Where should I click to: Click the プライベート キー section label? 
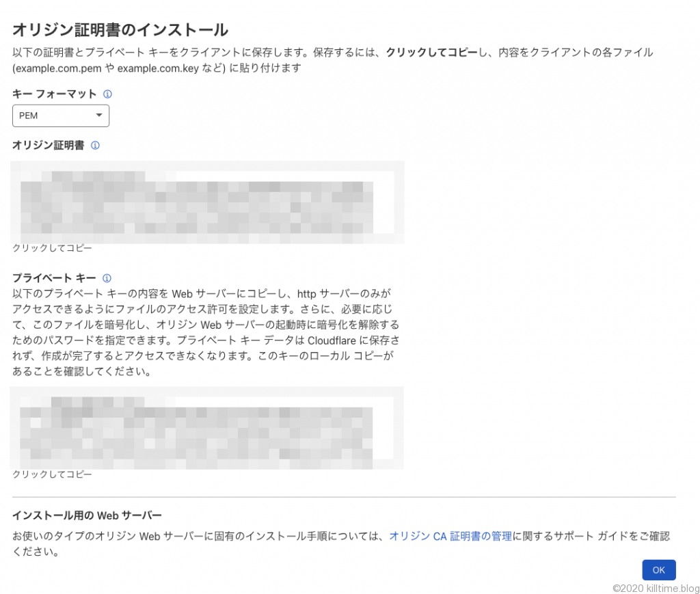[x=54, y=278]
